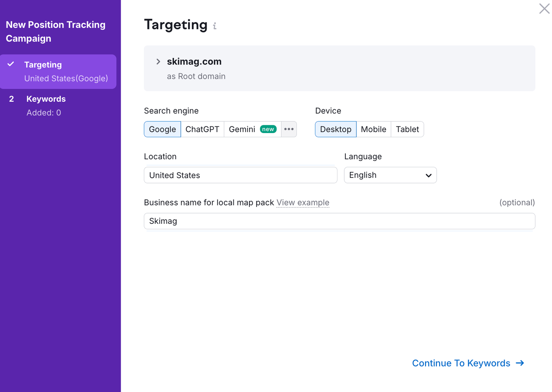Open the Language dropdown showing English
552x392 pixels.
point(390,175)
